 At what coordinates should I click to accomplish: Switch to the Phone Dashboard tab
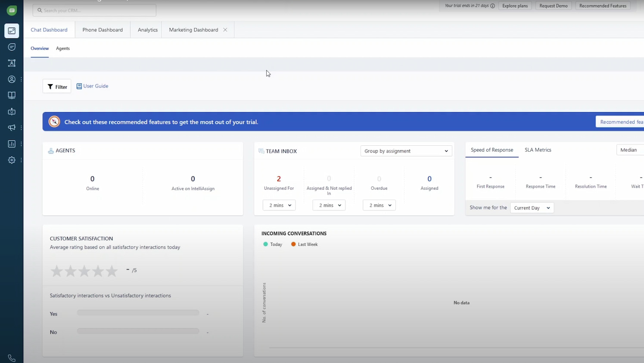(x=103, y=29)
